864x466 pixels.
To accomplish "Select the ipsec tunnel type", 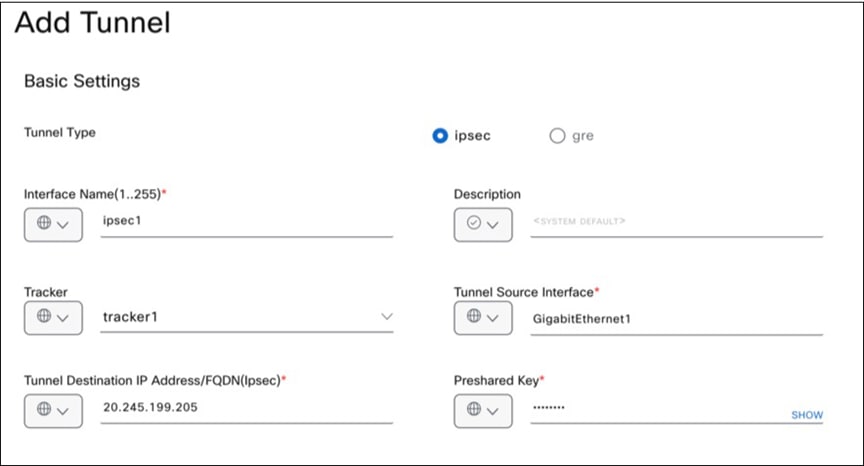I will click(440, 136).
